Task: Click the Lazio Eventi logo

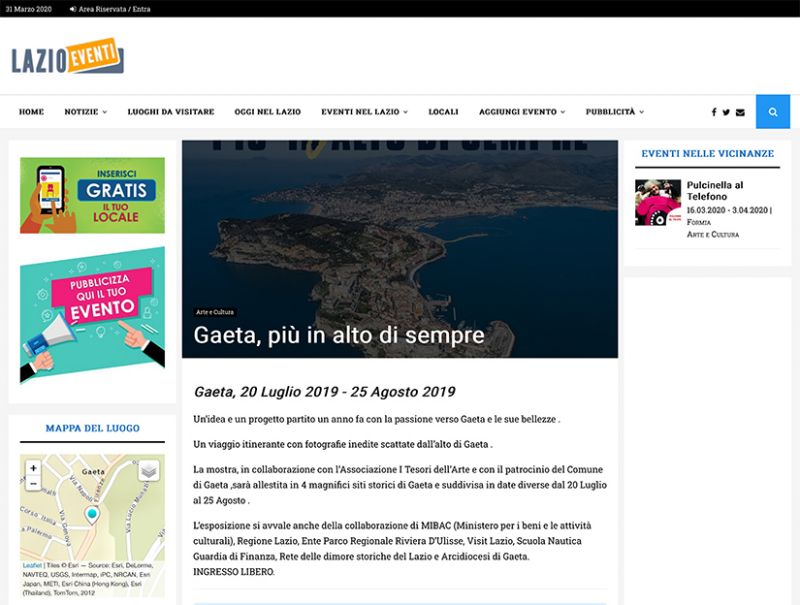Action: coord(67,56)
